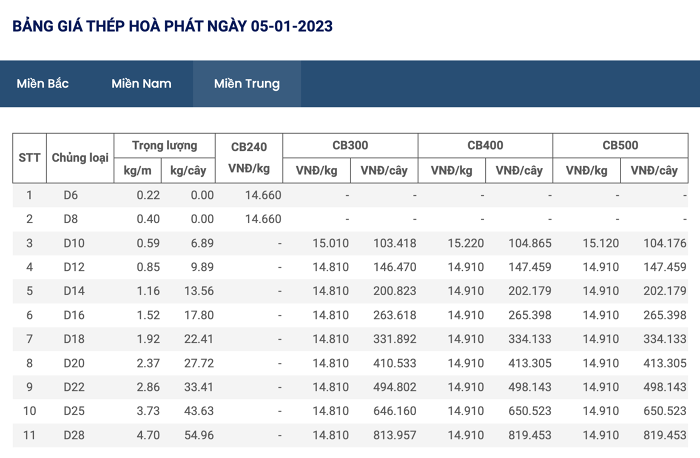The width and height of the screenshot is (700, 458).
Task: Click D8 CB240 price 14.660
Action: click(x=263, y=219)
